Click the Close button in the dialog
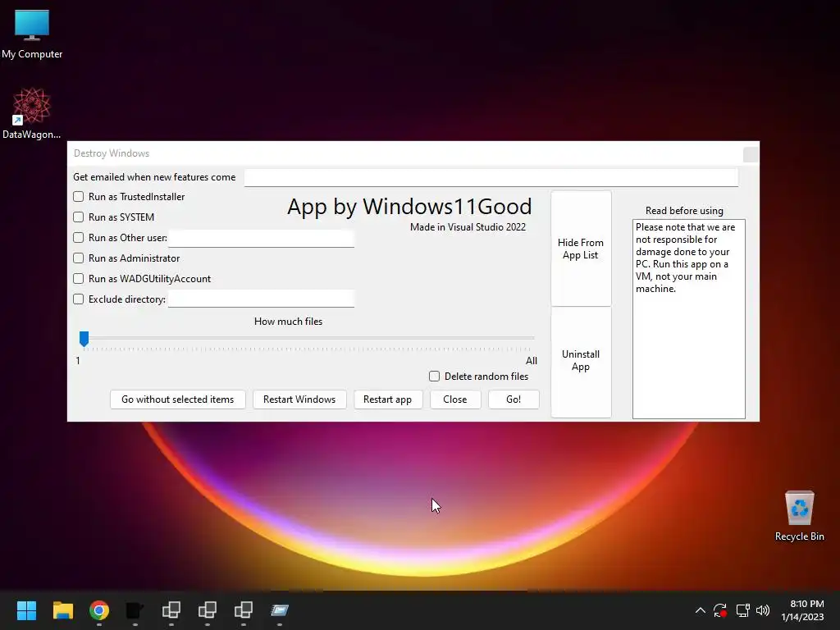 coord(455,399)
